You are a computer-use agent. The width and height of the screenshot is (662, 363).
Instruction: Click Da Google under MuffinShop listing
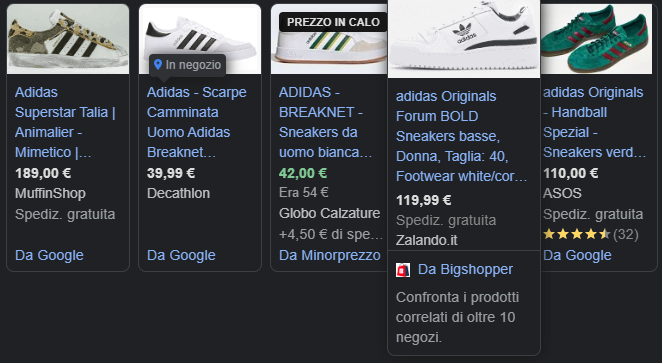tap(49, 255)
